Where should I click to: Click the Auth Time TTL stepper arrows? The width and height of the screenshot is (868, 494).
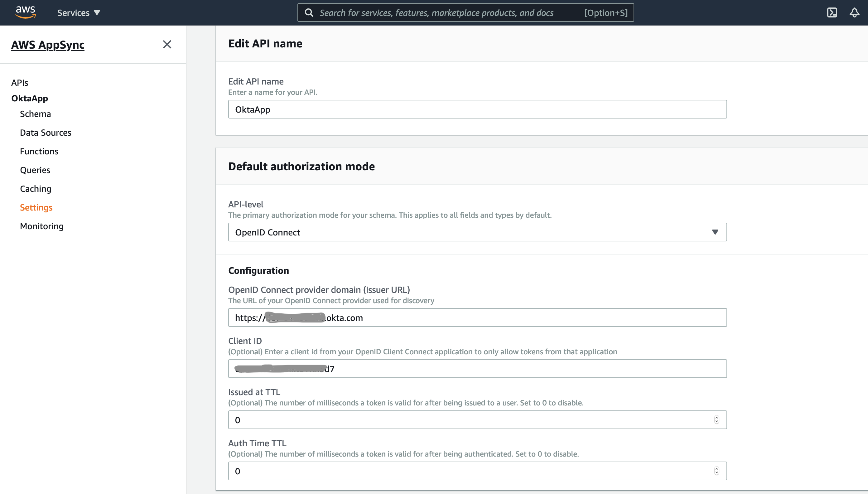click(716, 471)
